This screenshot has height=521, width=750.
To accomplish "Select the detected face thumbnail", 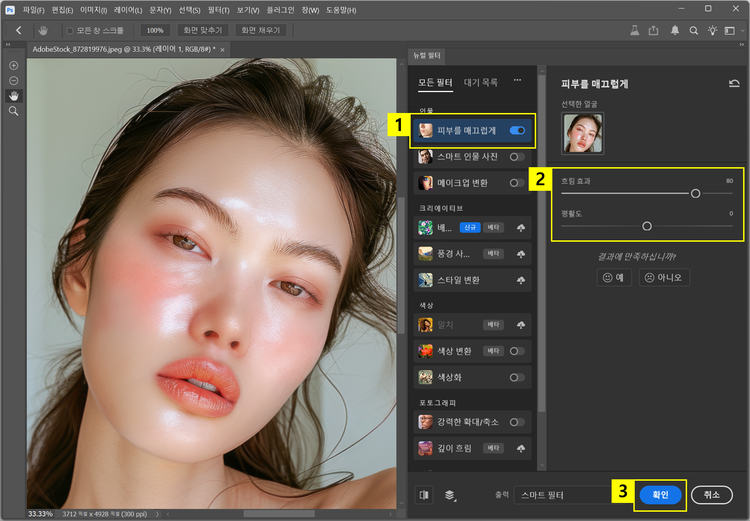I will pyautogui.click(x=582, y=133).
